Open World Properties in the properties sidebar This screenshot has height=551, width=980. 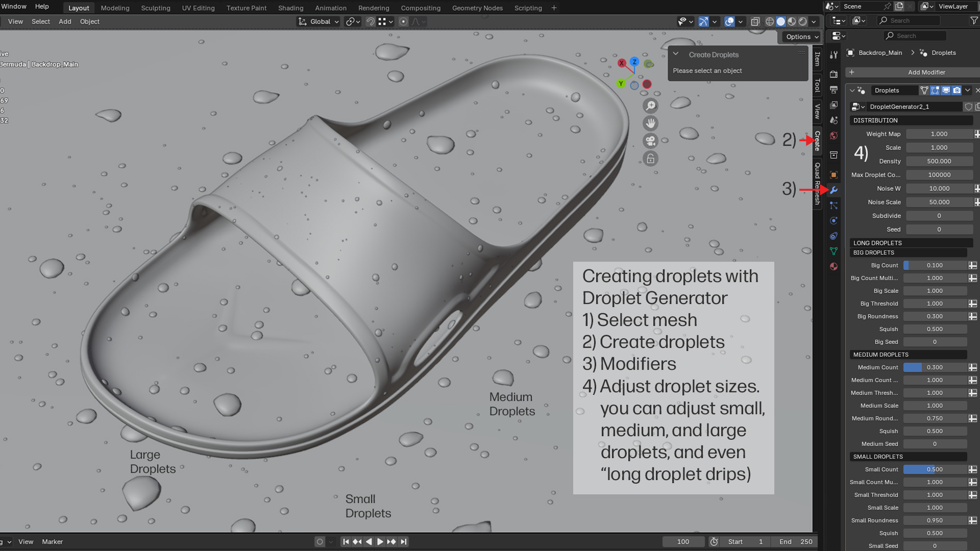click(834, 136)
